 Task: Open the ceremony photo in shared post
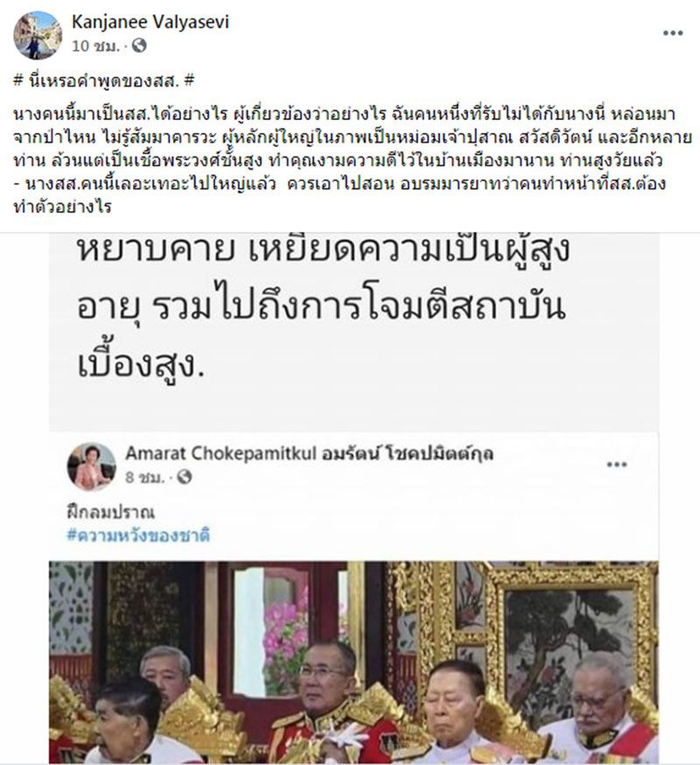pos(353,662)
